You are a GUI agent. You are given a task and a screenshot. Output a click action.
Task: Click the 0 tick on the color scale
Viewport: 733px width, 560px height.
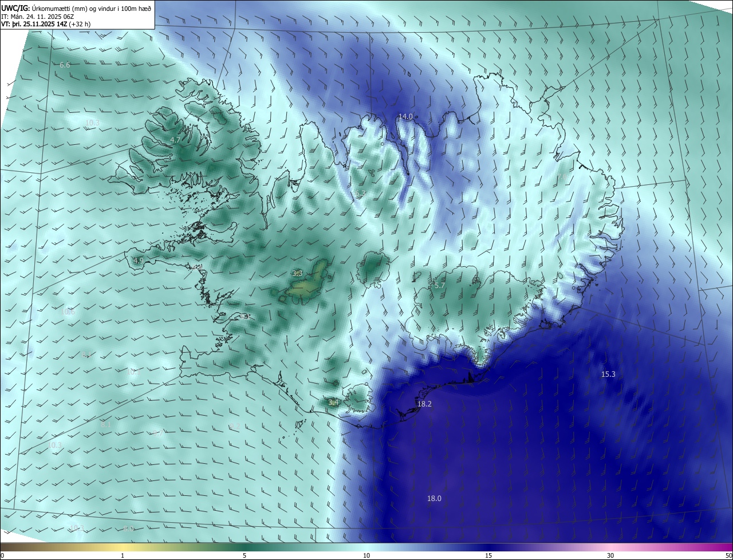coord(2,555)
